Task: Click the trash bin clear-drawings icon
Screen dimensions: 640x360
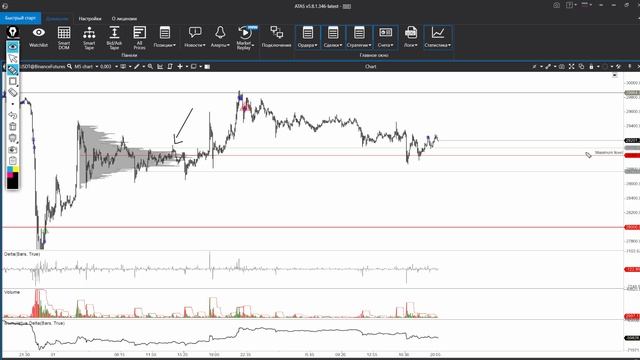Action: 13,127
